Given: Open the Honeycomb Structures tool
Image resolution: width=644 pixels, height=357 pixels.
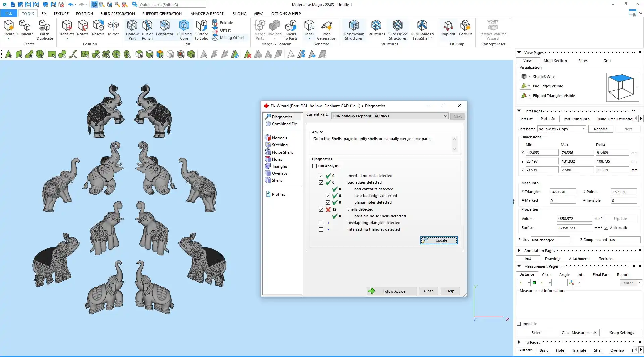Looking at the screenshot, I should tap(354, 29).
